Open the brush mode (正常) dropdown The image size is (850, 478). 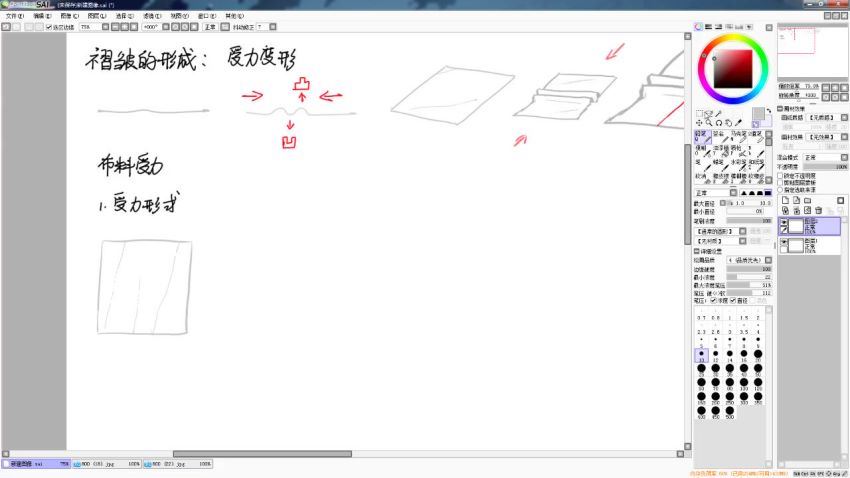(733, 193)
